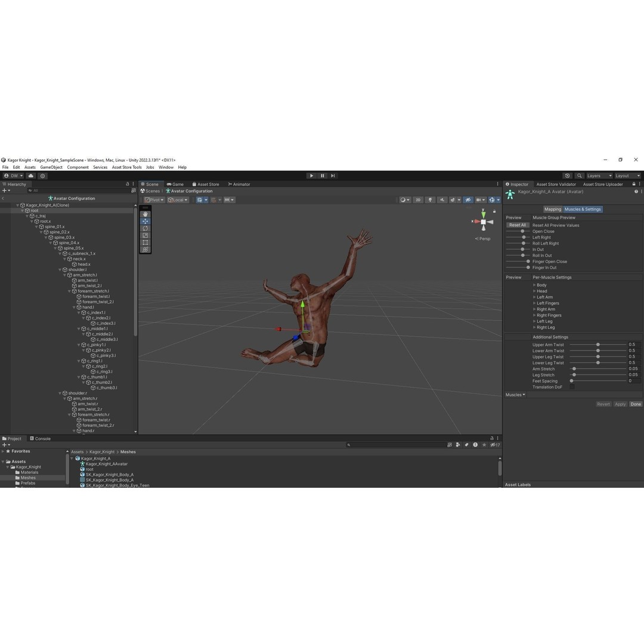Toggle scene audio

(x=442, y=200)
